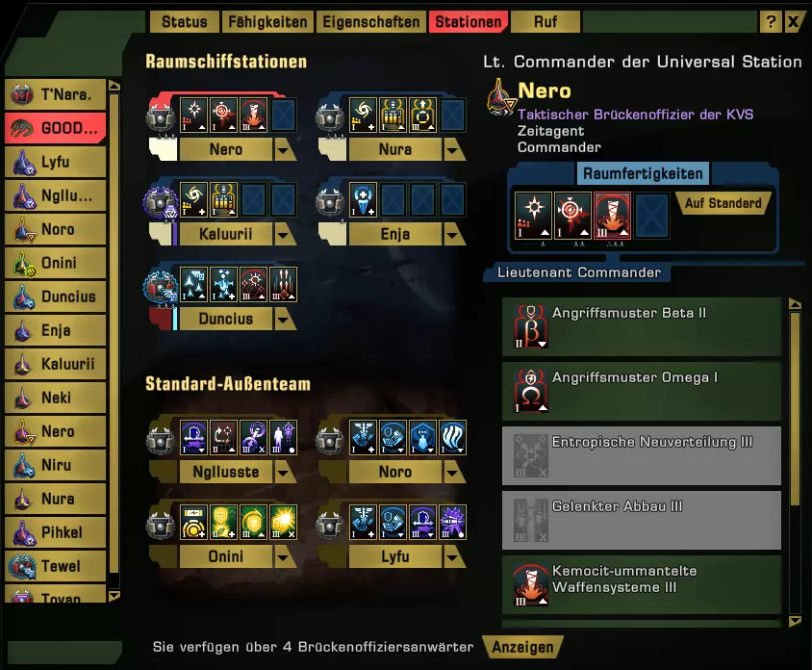Click empty fourth slot in Raumfertigkeiten
This screenshot has width=812, height=670.
651,215
